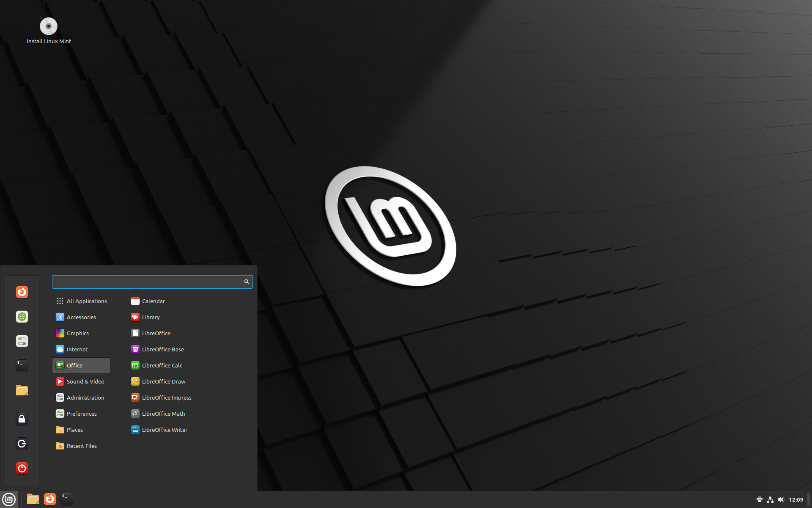Open LibreOffice Draw application
Viewport: 812px width, 508px height.
163,381
